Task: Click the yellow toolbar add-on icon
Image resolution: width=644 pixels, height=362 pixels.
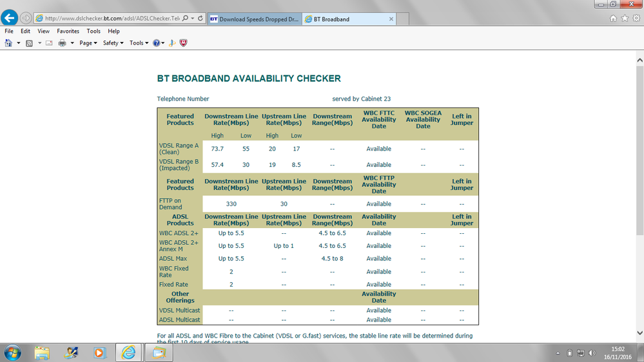Action: (x=172, y=43)
